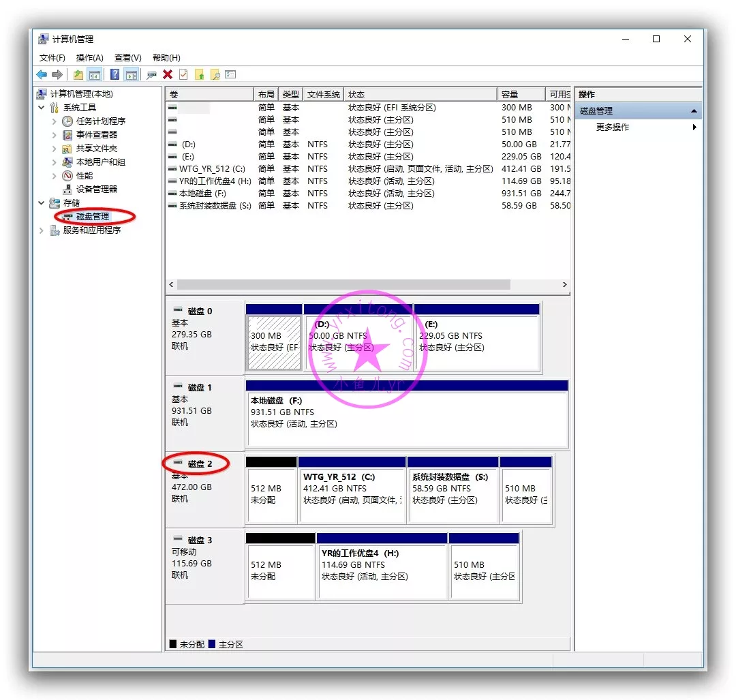Open the 操作(A) menu
The image size is (736, 700).
pos(89,58)
